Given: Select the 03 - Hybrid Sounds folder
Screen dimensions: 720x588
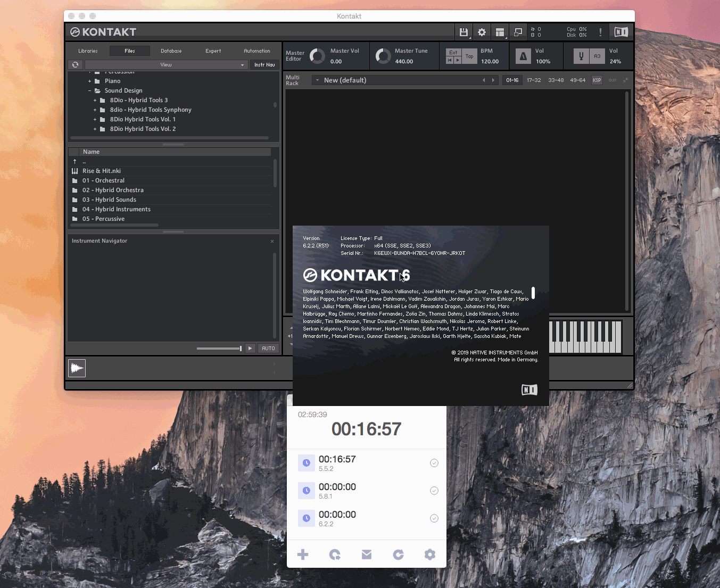Looking at the screenshot, I should [170, 200].
